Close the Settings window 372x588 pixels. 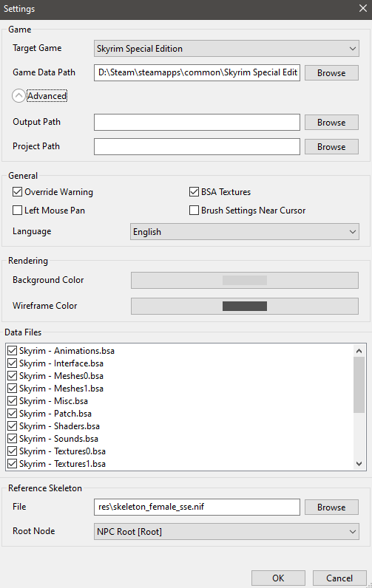click(x=363, y=8)
